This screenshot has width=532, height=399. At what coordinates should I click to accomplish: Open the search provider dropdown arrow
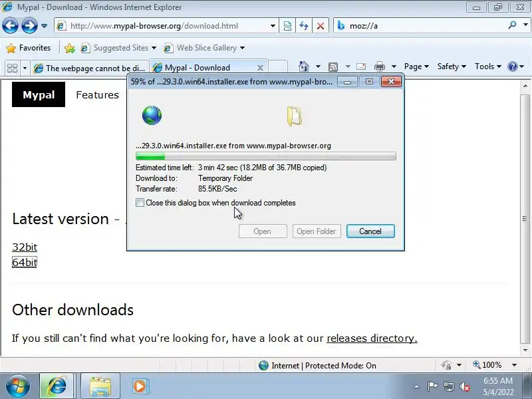click(525, 25)
